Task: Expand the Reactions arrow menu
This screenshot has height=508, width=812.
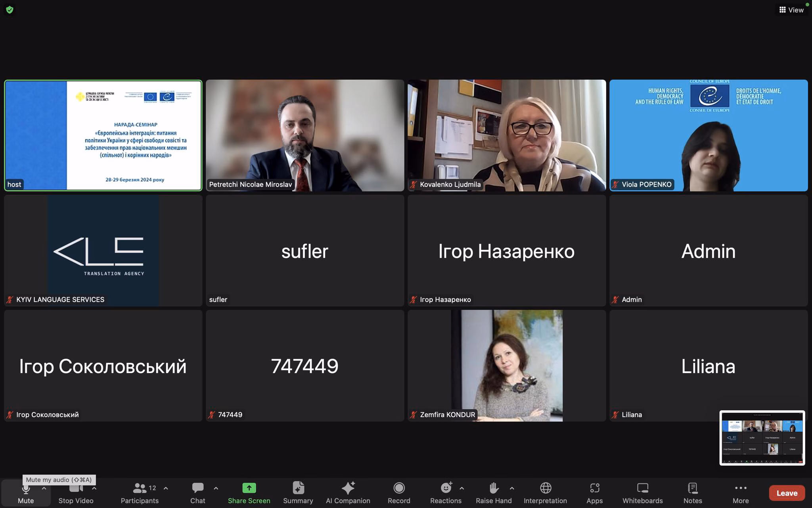Action: point(462,488)
